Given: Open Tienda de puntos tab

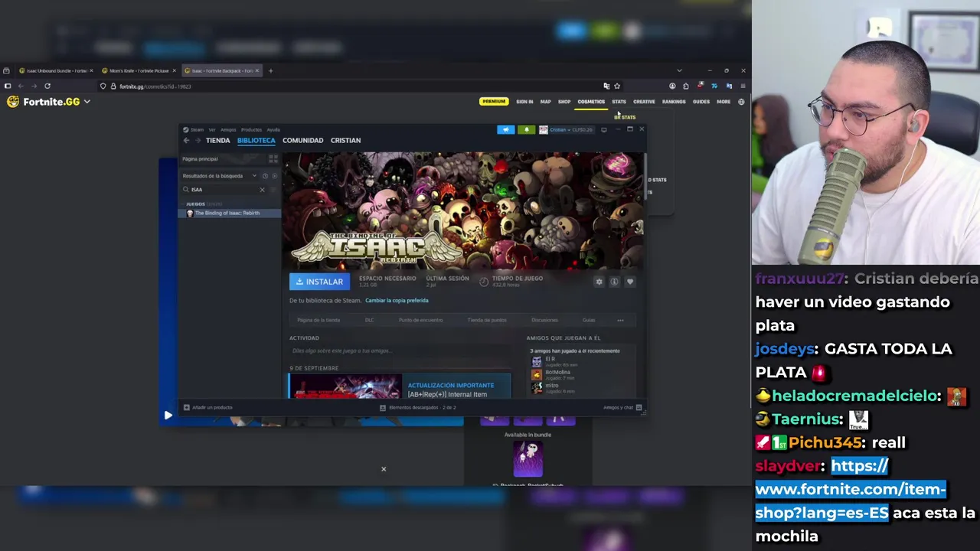Looking at the screenshot, I should 487,320.
